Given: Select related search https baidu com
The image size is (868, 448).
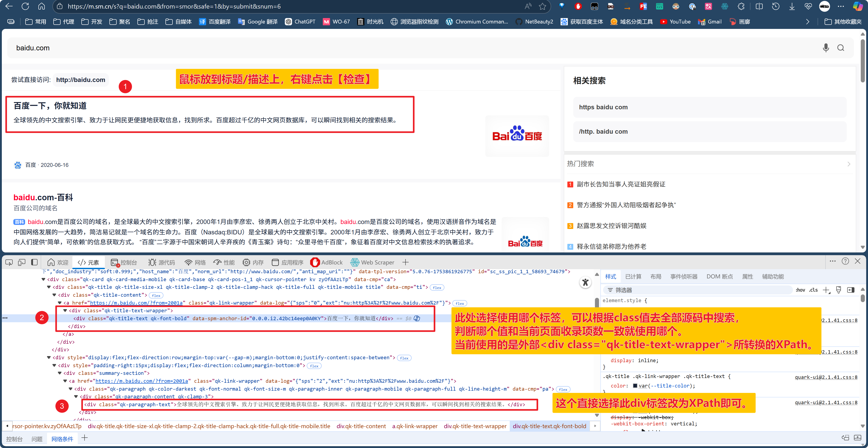Looking at the screenshot, I should pos(710,107).
